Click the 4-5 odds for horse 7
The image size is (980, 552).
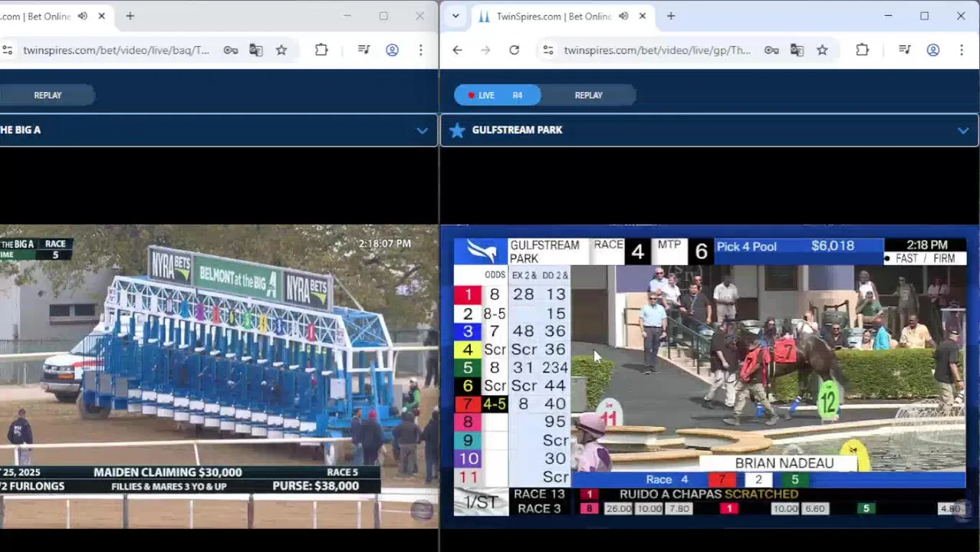click(495, 404)
